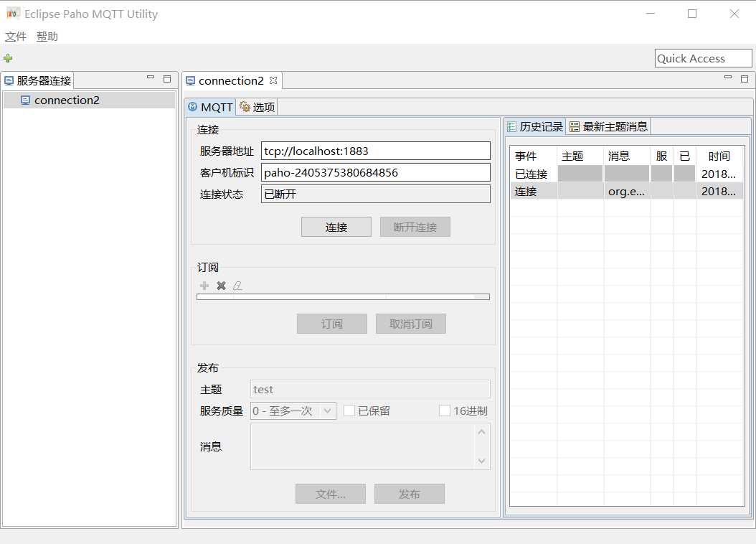Click the 消息 column header in history table
The width and height of the screenshot is (756, 544).
pos(628,156)
